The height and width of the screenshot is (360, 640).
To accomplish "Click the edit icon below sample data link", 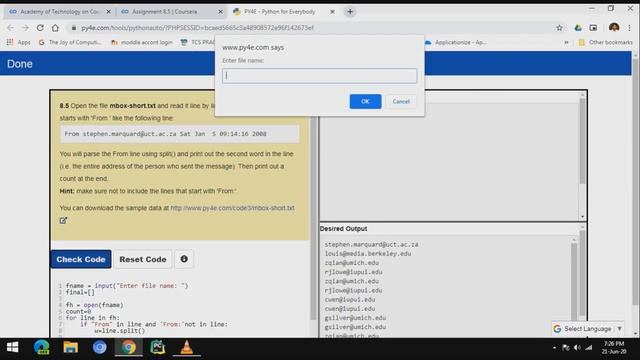I will 63,220.
